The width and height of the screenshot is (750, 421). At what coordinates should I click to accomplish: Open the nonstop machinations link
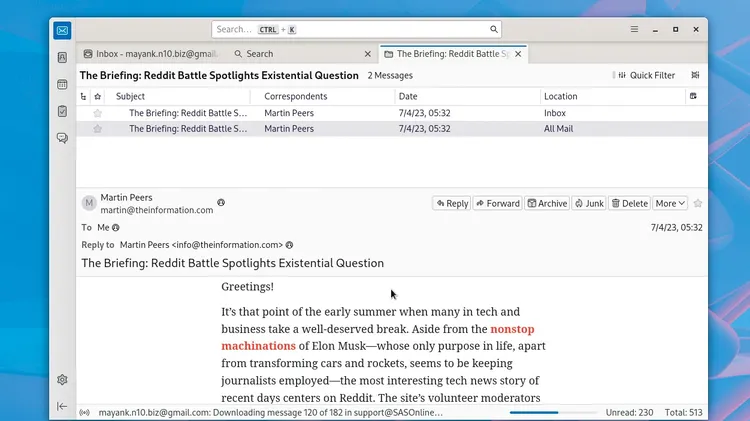pos(378,337)
